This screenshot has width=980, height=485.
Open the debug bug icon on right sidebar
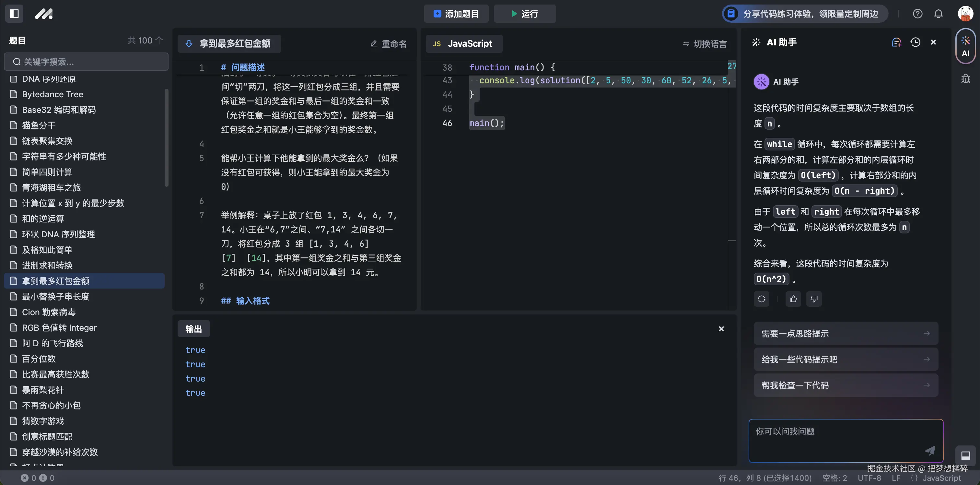pos(965,79)
